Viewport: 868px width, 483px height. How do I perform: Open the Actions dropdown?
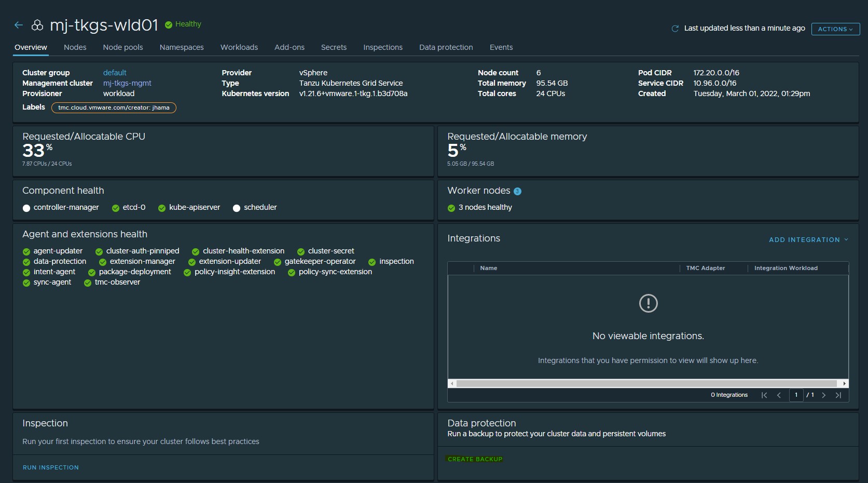click(x=835, y=29)
